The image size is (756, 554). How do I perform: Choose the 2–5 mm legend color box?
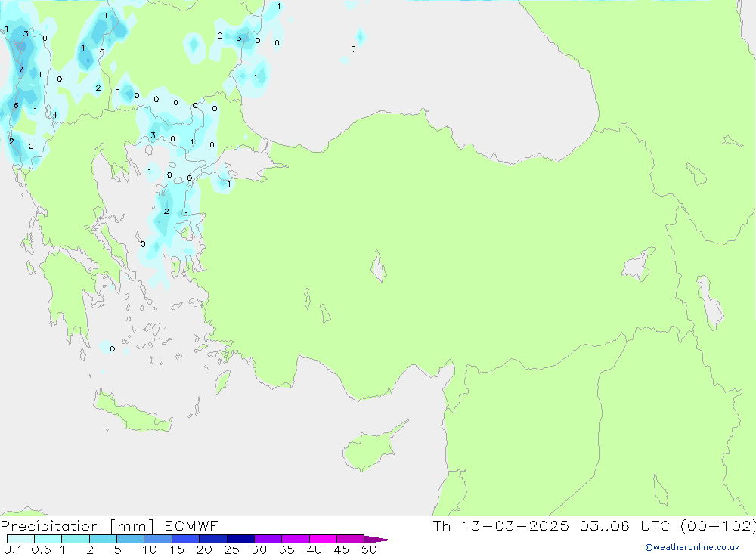tap(103, 539)
